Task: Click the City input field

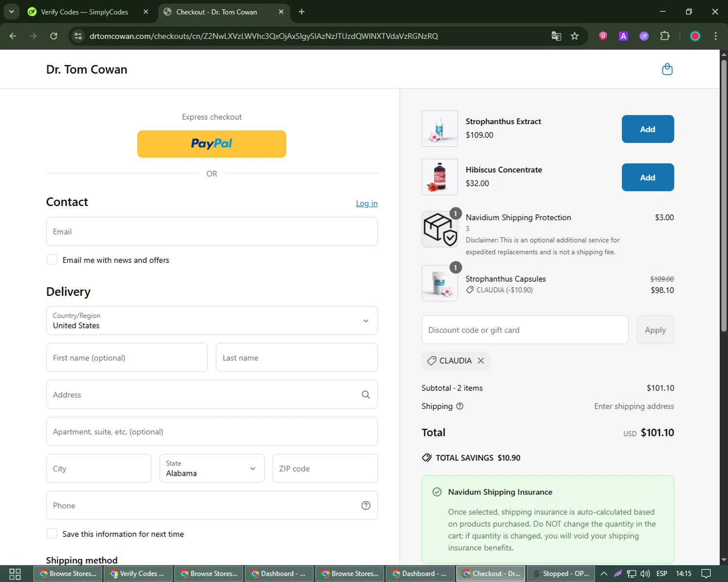Action: tap(99, 469)
